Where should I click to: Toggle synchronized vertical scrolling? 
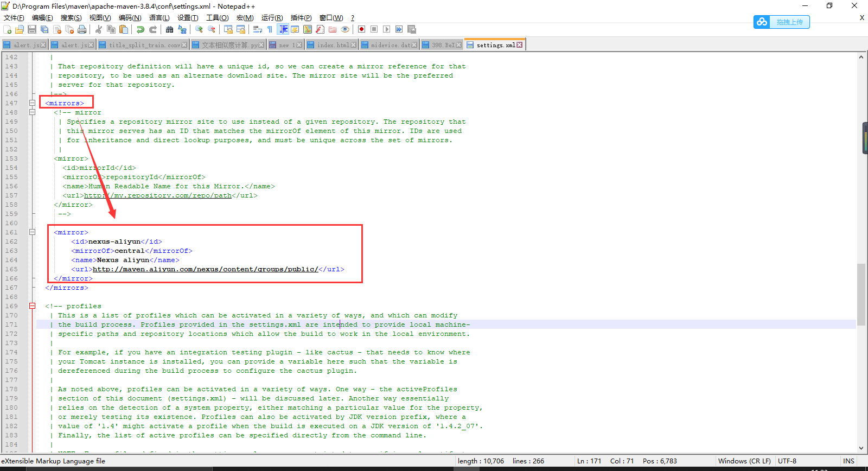click(x=228, y=29)
